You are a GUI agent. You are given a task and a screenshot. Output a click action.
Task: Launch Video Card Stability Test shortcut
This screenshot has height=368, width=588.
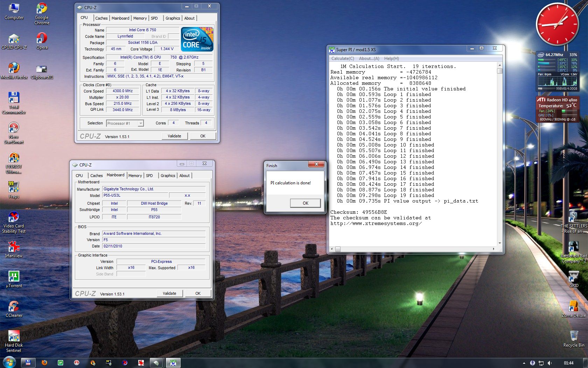(x=14, y=222)
